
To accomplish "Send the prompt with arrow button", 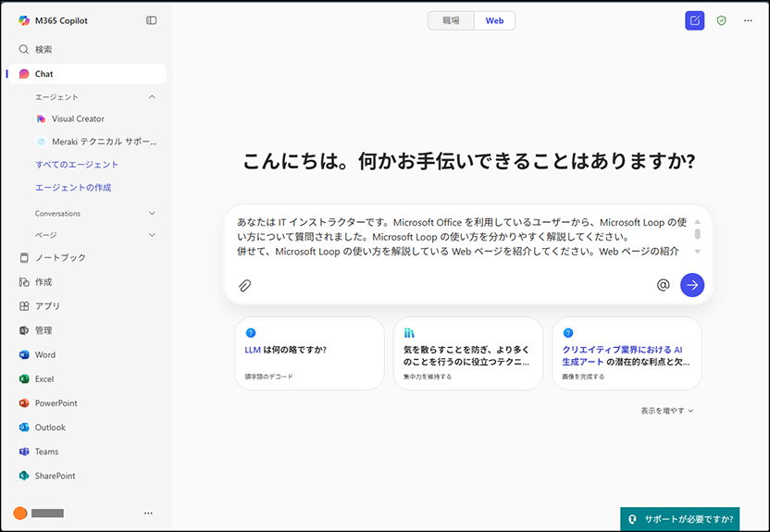I will (x=692, y=285).
